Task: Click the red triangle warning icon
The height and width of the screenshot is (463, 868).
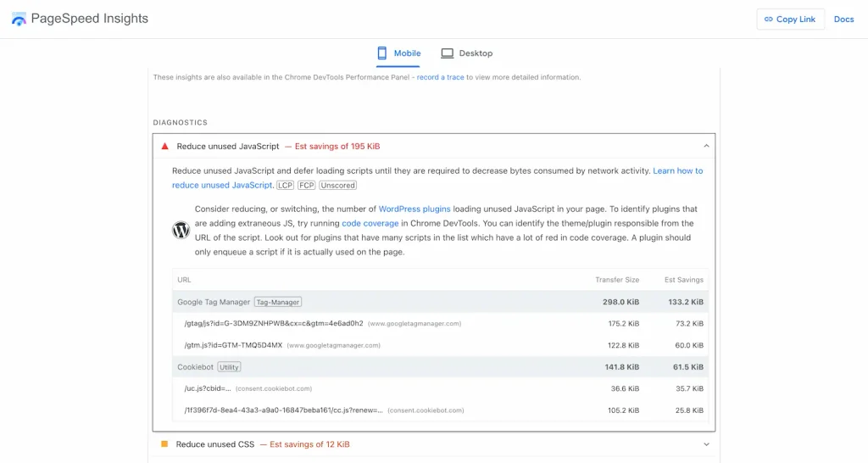Action: [164, 146]
